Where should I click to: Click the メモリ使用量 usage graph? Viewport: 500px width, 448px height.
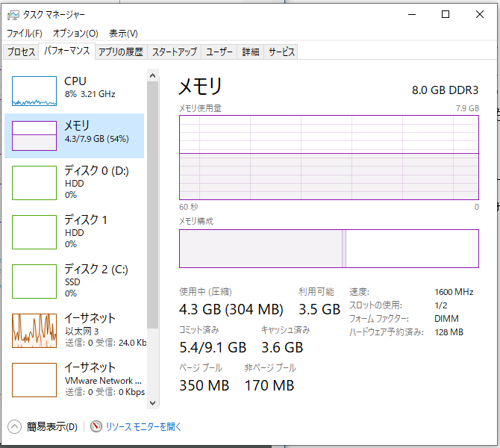click(329, 158)
